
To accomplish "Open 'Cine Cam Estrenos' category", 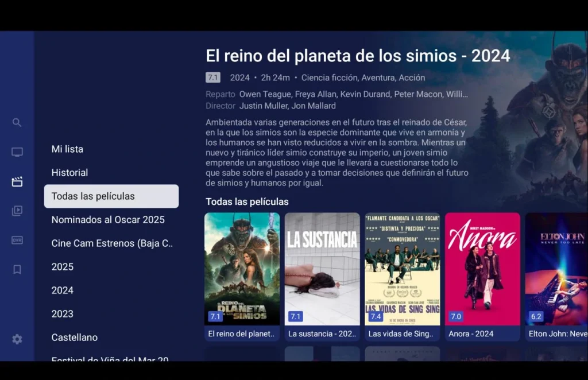I will [x=111, y=243].
